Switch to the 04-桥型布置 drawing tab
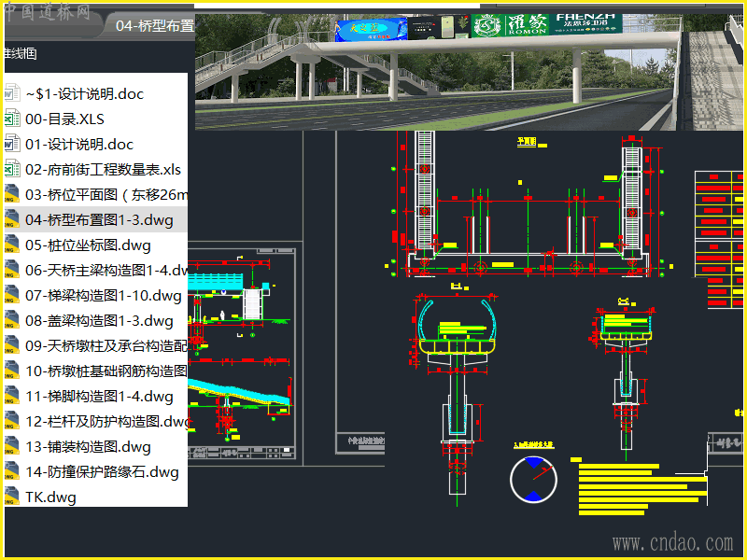Image resolution: width=747 pixels, height=560 pixels. [150, 25]
